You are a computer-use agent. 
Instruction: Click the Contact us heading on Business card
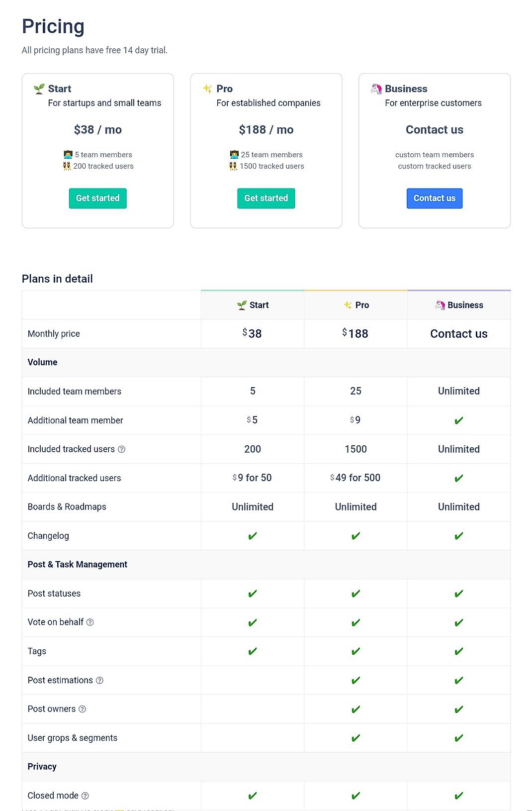coord(435,130)
